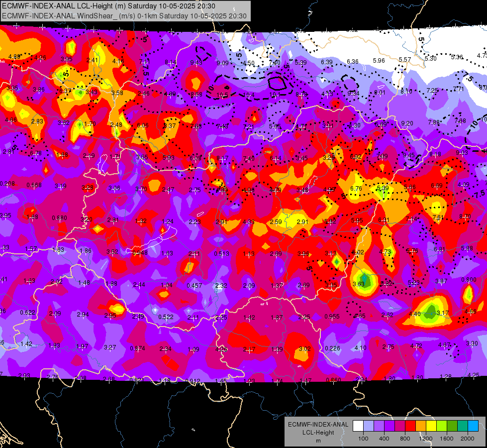Click the ECMWF-INDEX-ANAL legend heading
487x448 pixels.
click(318, 425)
